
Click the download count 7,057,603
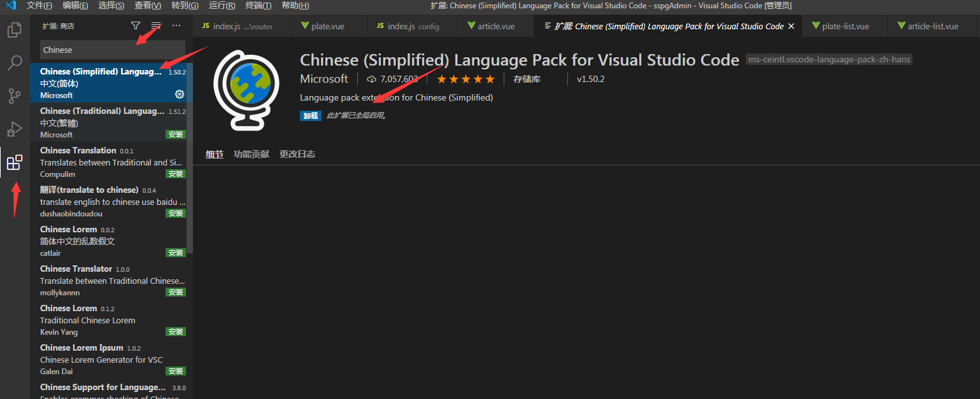[x=393, y=79]
